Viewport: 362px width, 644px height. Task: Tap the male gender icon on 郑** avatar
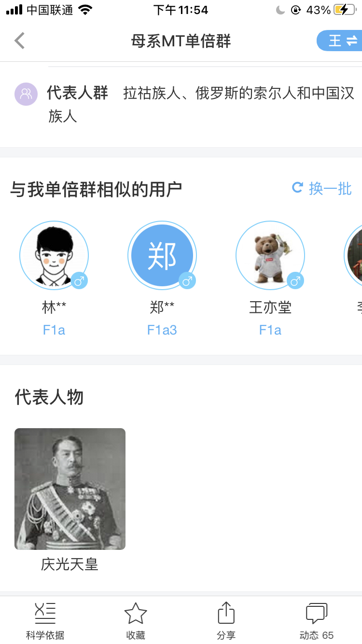click(x=187, y=280)
